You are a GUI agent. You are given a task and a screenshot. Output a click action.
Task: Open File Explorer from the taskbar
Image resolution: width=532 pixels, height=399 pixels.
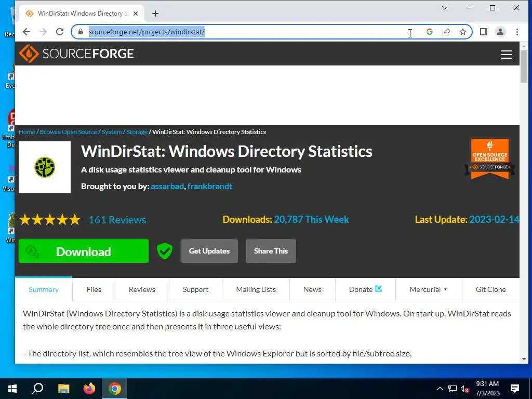pyautogui.click(x=63, y=389)
